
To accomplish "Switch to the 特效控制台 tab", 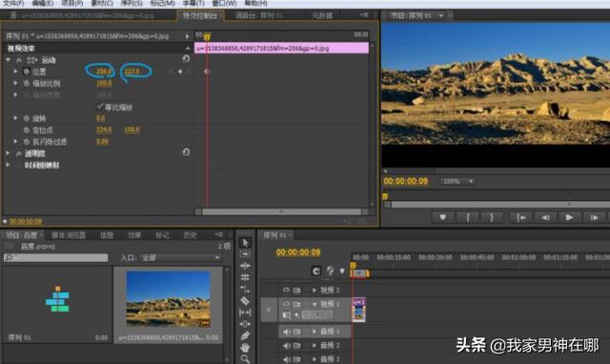I will click(x=200, y=15).
